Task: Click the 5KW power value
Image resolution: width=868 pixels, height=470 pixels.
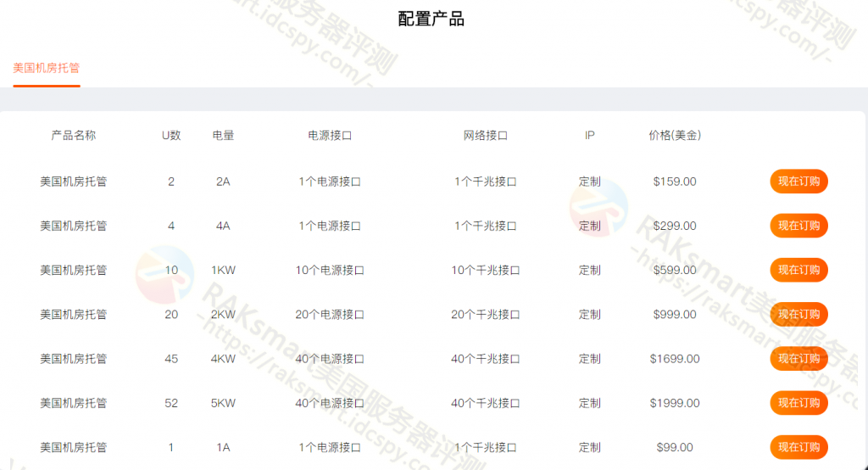Action: (223, 403)
